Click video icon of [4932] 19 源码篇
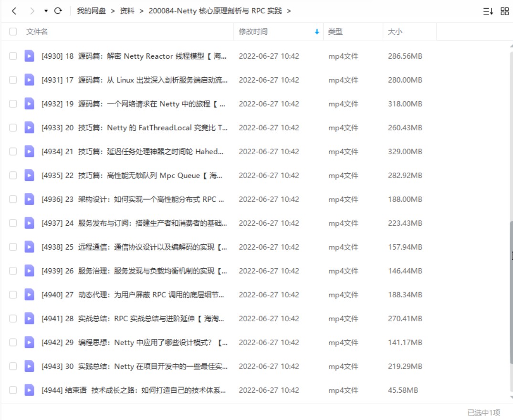The width and height of the screenshot is (513, 420). (x=30, y=104)
